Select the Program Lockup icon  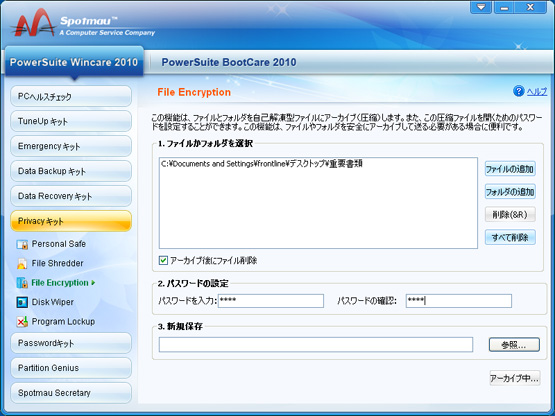pos(22,321)
